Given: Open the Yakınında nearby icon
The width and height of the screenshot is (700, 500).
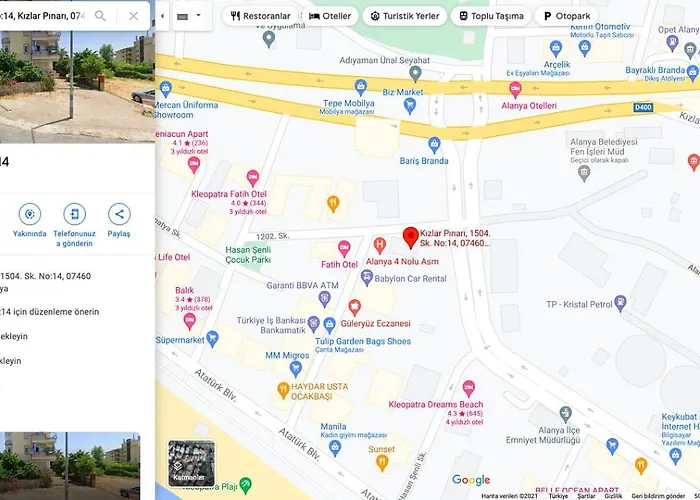Looking at the screenshot, I should click(x=30, y=214).
